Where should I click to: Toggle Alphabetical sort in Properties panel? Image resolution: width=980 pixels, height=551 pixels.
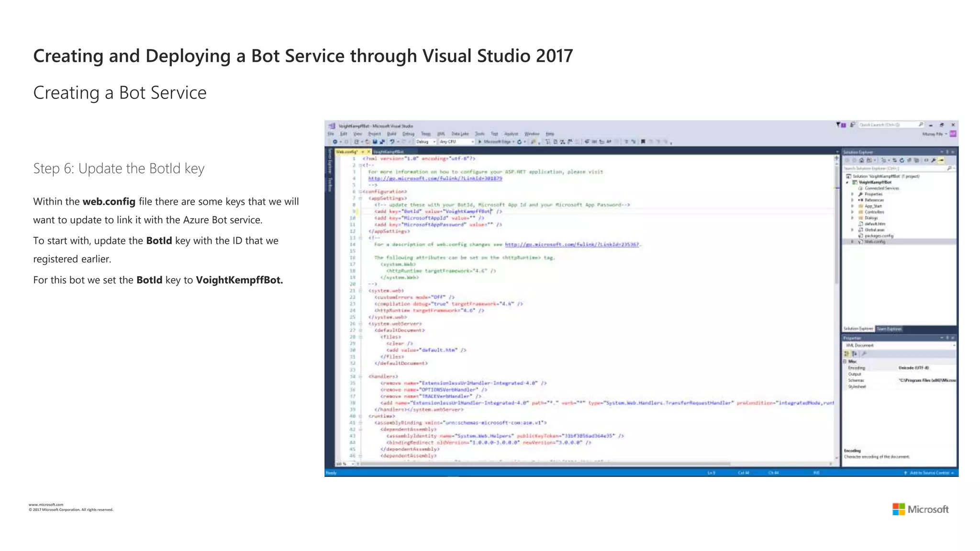(855, 354)
